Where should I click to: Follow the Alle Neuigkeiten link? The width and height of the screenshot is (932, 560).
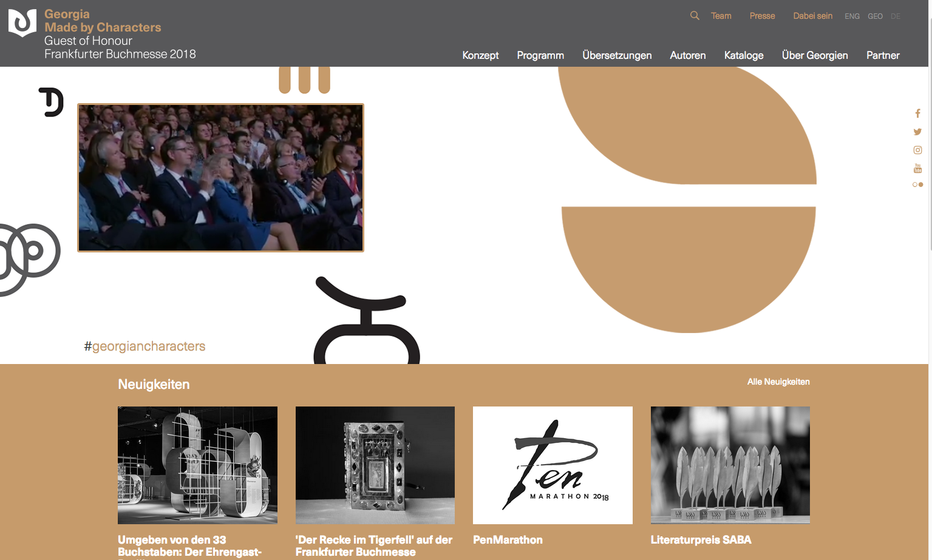[x=778, y=382]
